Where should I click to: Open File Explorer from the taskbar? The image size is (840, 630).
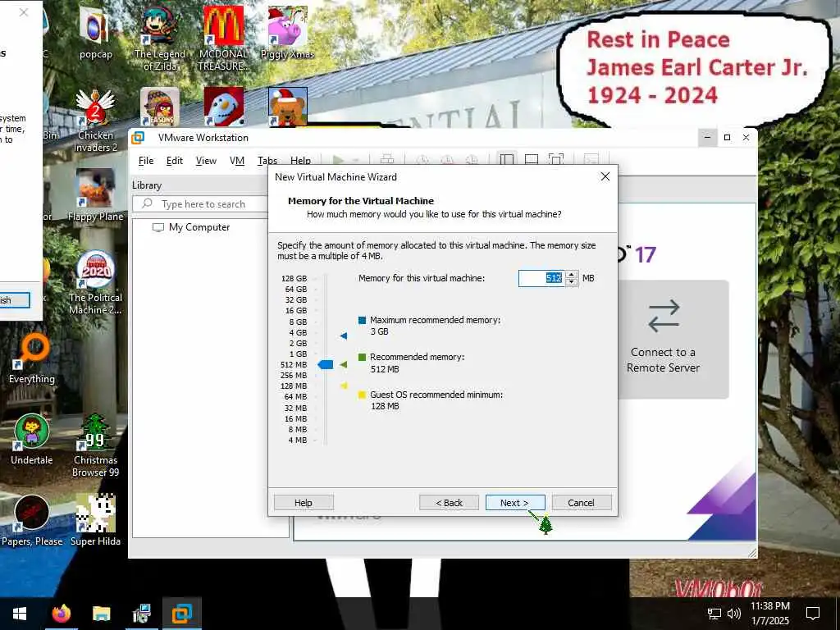pos(101,614)
